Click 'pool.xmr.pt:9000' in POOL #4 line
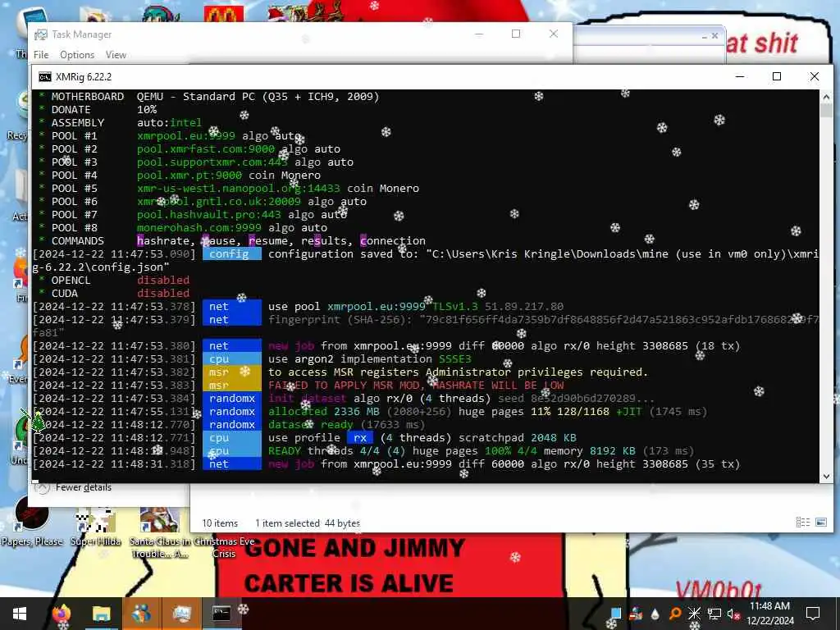The height and width of the screenshot is (630, 840). pyautogui.click(x=189, y=176)
